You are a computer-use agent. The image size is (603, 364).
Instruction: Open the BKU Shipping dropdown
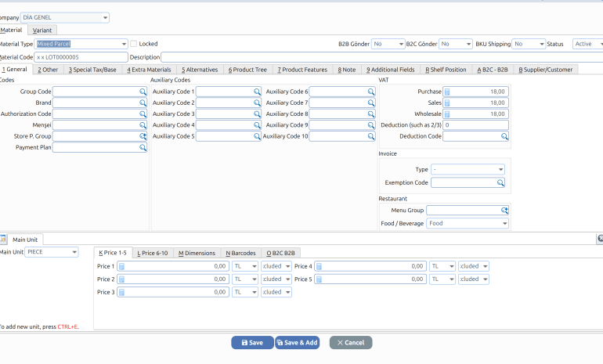pyautogui.click(x=529, y=44)
